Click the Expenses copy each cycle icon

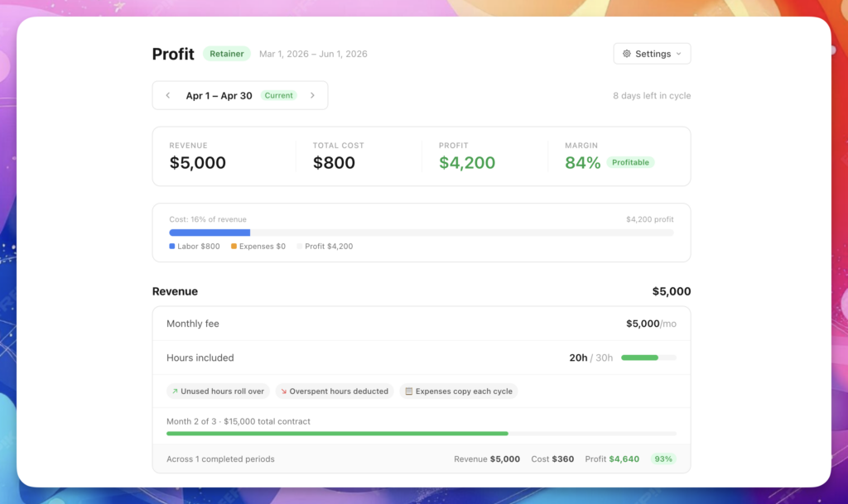click(x=408, y=391)
